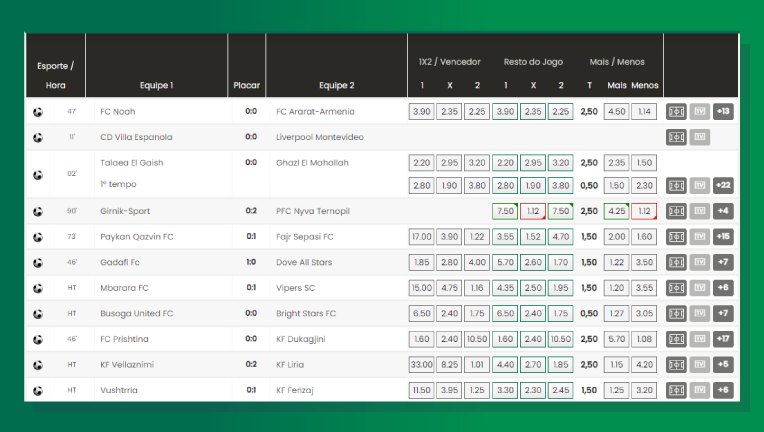Choose Mais 5.70 odds for FC Prishtina
This screenshot has width=764, height=432.
pyautogui.click(x=616, y=339)
